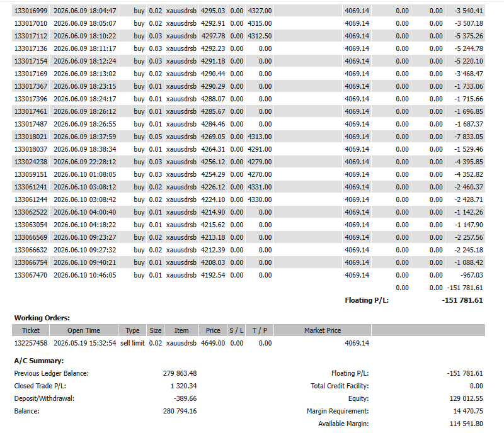Click the Ticket column header
The height and width of the screenshot is (433, 504).
click(30, 330)
